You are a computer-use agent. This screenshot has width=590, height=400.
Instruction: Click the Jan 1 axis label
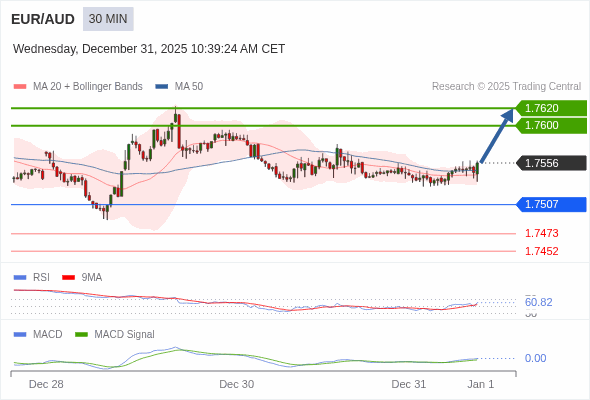coord(481,384)
